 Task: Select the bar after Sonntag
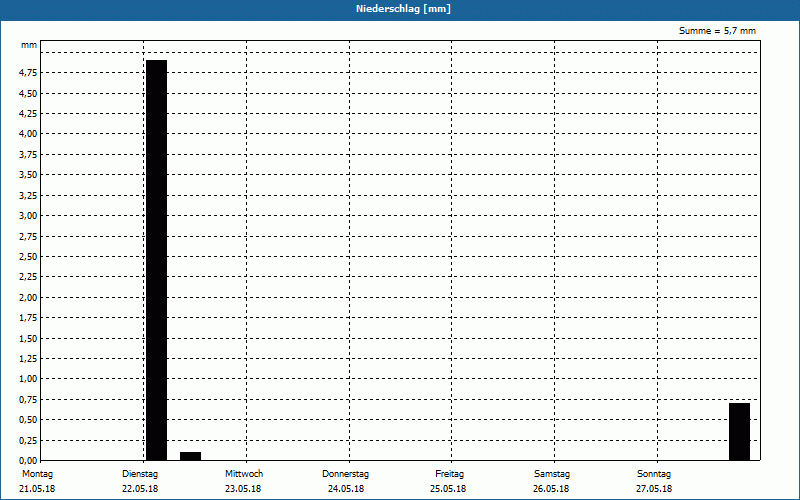pos(739,432)
